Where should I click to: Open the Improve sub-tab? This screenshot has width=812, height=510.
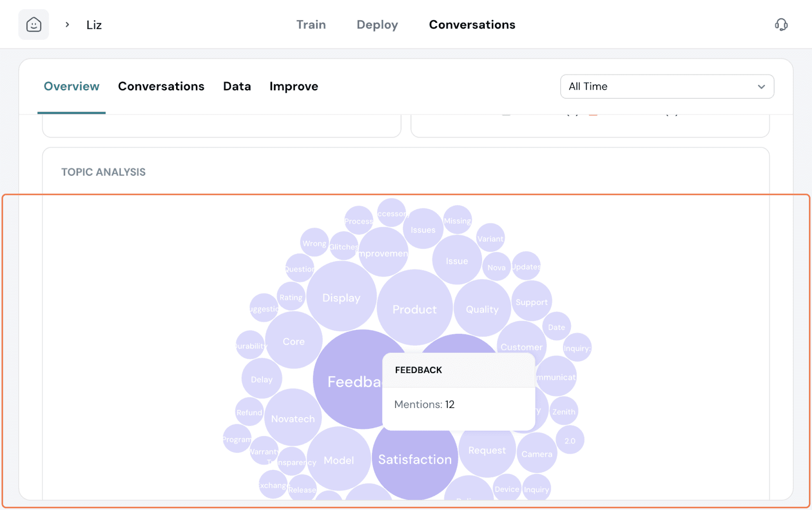click(293, 86)
